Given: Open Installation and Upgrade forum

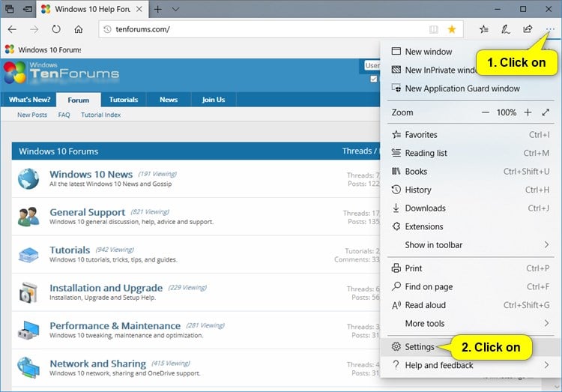Looking at the screenshot, I should 106,288.
